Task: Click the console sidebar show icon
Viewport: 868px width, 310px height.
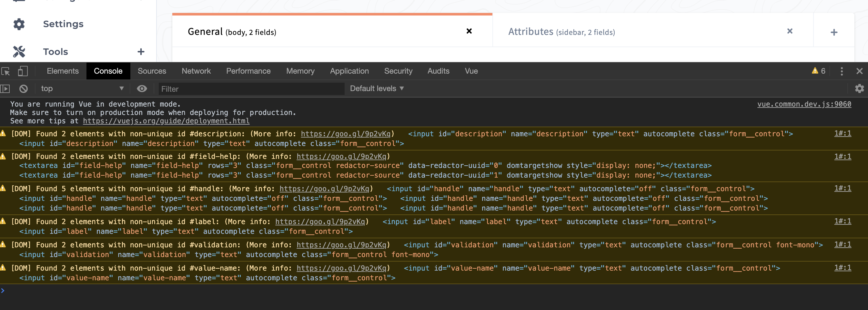Action: pyautogui.click(x=5, y=88)
